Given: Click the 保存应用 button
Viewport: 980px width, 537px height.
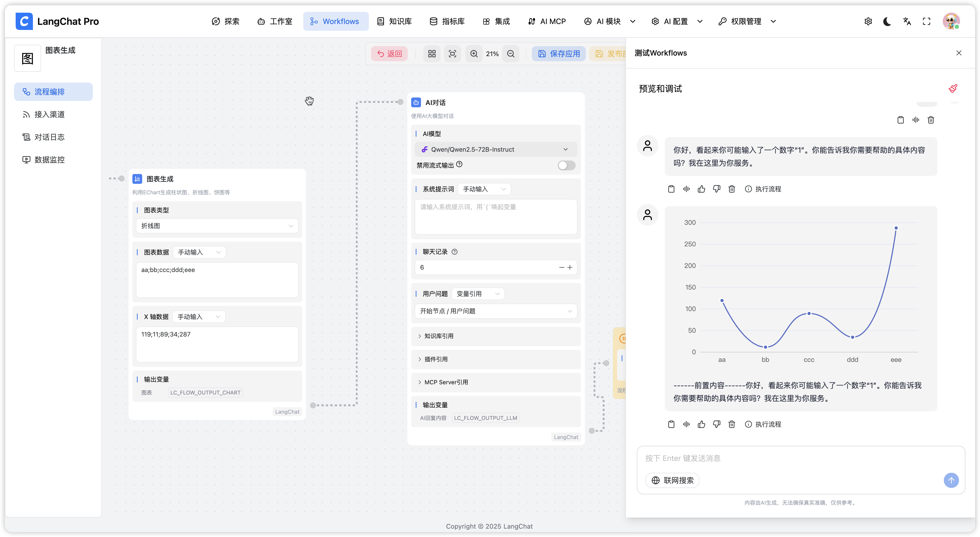Looking at the screenshot, I should [559, 54].
